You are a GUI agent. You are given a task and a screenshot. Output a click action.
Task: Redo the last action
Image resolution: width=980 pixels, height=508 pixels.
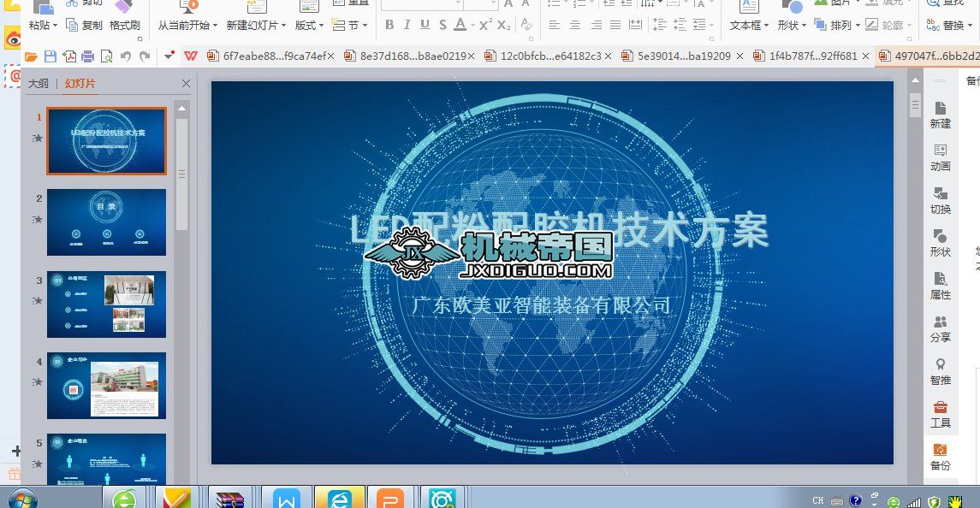tap(145, 56)
